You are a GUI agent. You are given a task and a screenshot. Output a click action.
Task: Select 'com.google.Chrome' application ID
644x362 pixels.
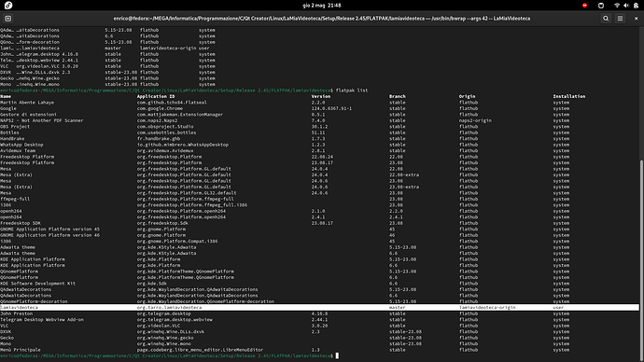tap(160, 109)
